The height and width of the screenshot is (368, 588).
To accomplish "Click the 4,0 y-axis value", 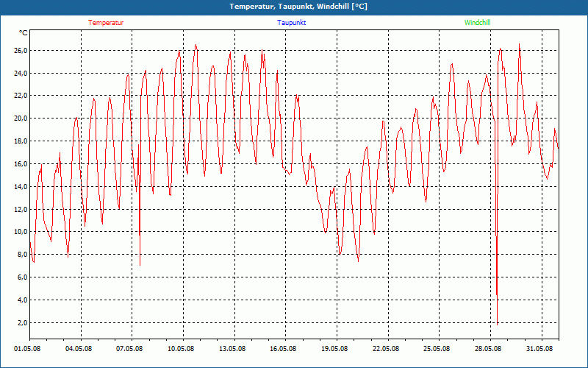I will (23, 300).
